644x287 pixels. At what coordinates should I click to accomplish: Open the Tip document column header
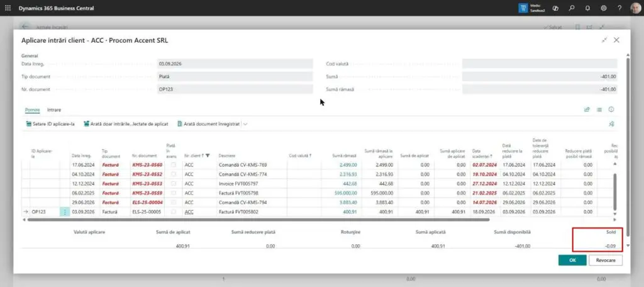pyautogui.click(x=111, y=154)
